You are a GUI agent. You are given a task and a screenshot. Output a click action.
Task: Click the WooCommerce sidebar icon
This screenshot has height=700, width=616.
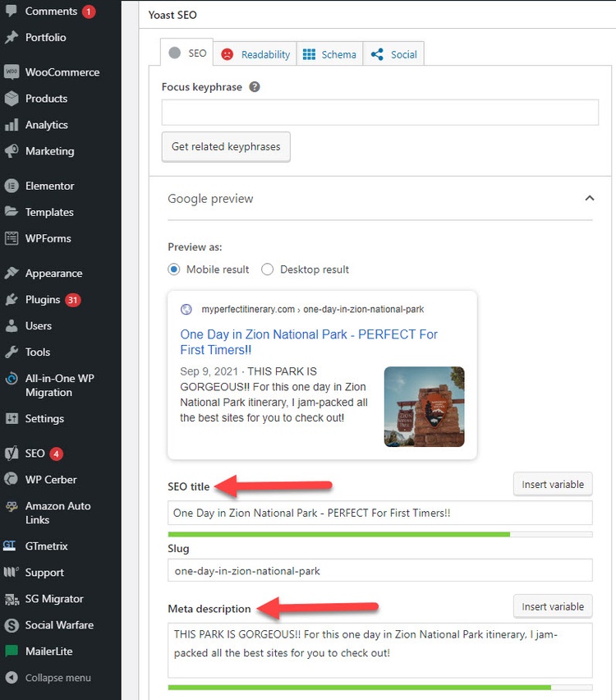point(11,71)
